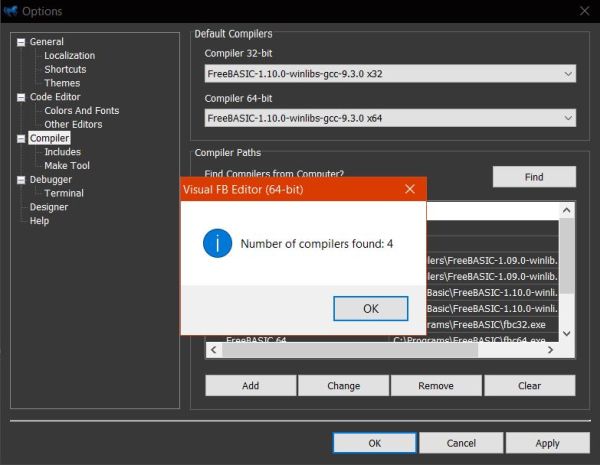Click the up arrow of the compiler list scrollbar
This screenshot has width=600, height=465.
click(x=567, y=210)
